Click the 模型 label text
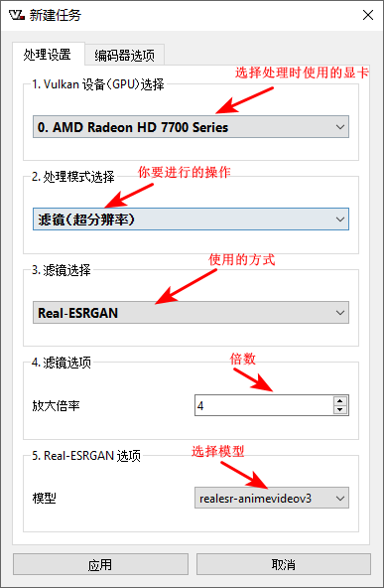384x588 pixels. point(45,498)
